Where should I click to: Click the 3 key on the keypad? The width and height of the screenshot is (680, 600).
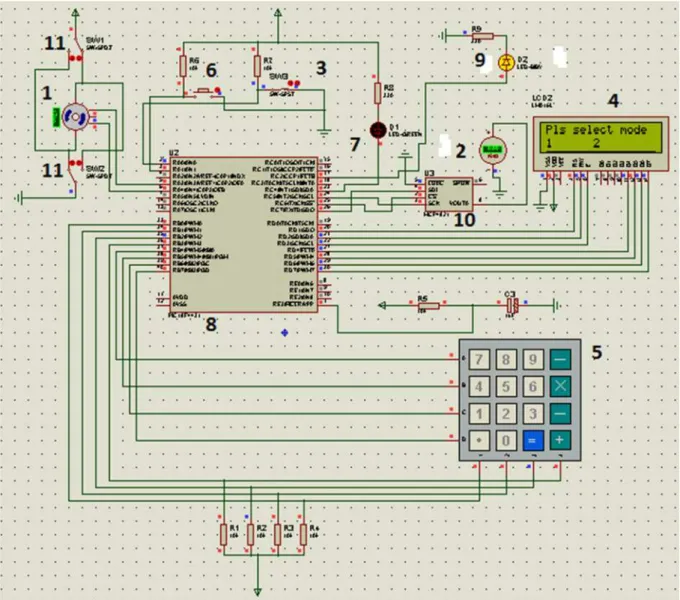[533, 414]
